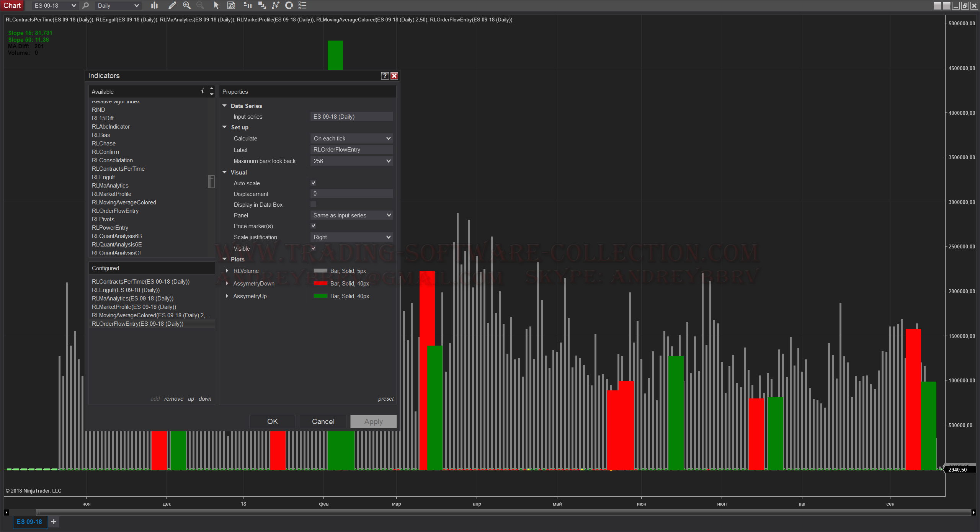Open the Calculate dropdown
The image size is (980, 532).
click(351, 138)
